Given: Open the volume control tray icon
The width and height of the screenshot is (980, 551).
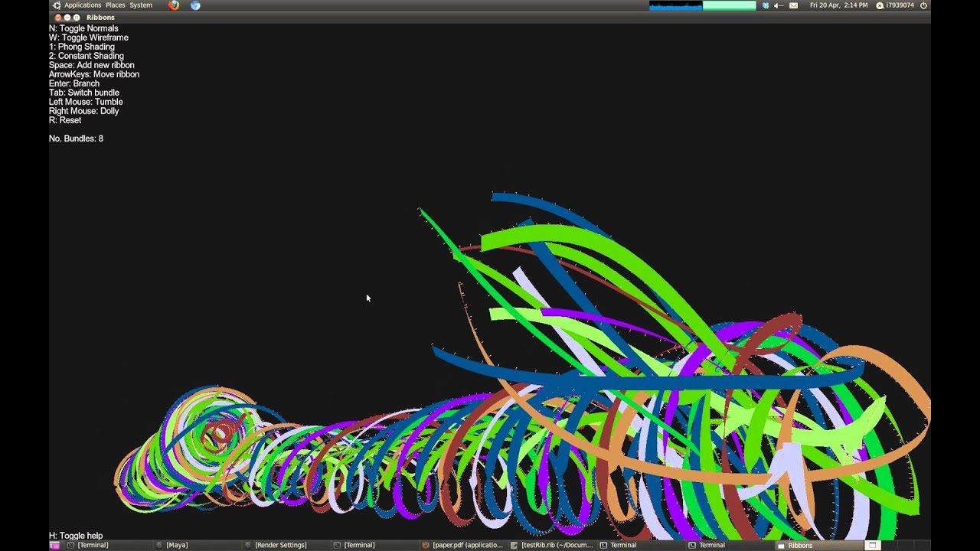Looking at the screenshot, I should coord(779,5).
